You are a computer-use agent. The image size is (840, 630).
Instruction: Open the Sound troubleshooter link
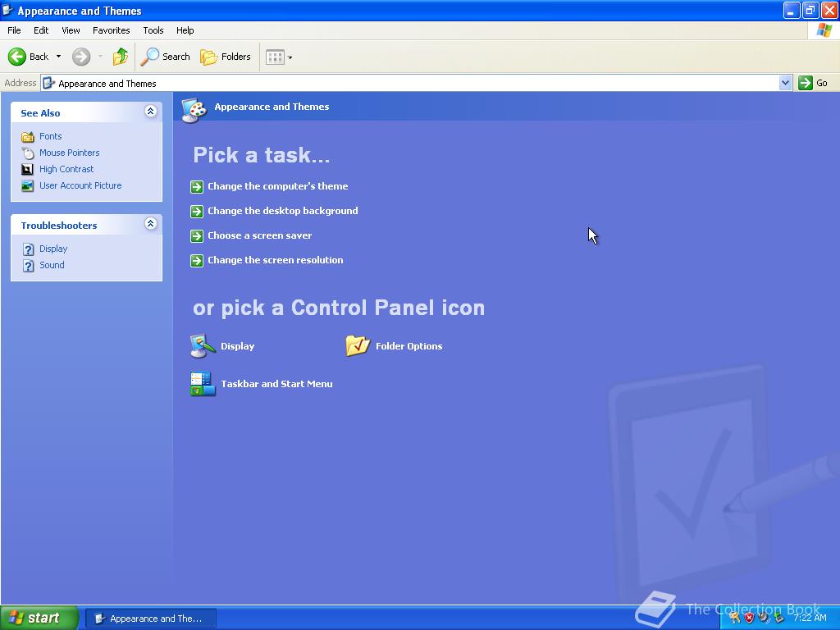tap(52, 265)
